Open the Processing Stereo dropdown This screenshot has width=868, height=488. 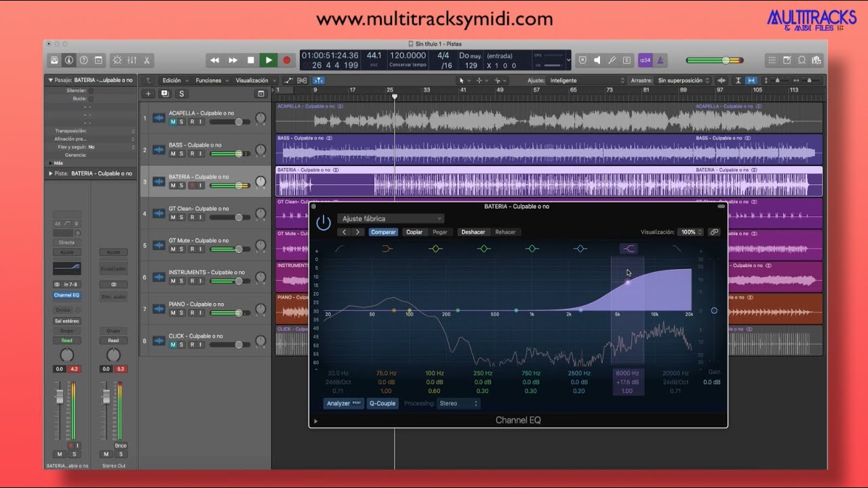pyautogui.click(x=458, y=403)
